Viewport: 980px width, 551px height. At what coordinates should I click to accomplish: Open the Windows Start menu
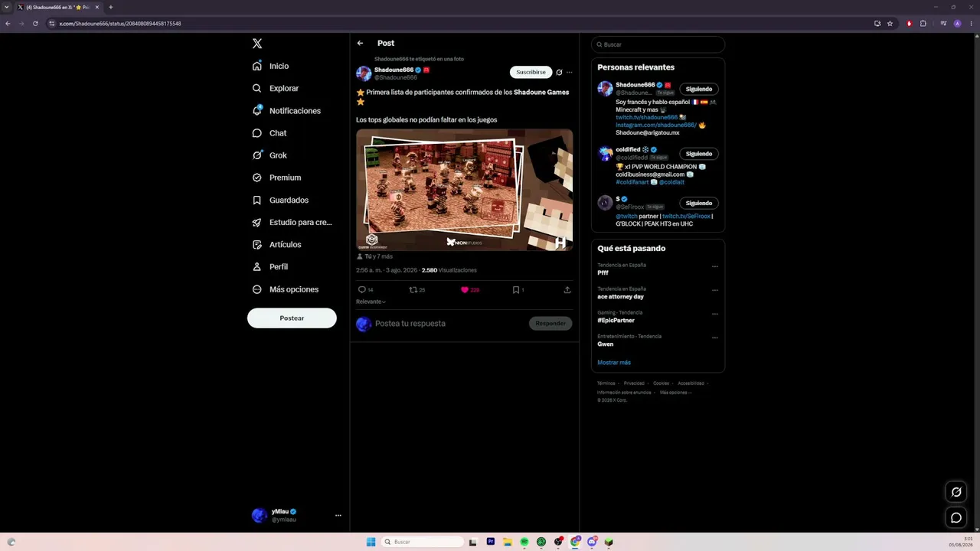(371, 542)
